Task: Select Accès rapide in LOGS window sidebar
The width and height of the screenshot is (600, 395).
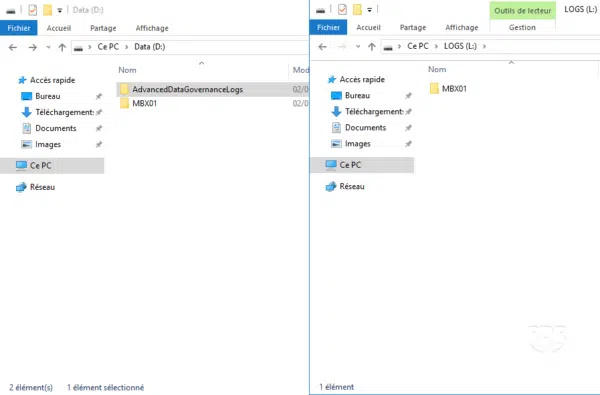Action: coord(362,79)
